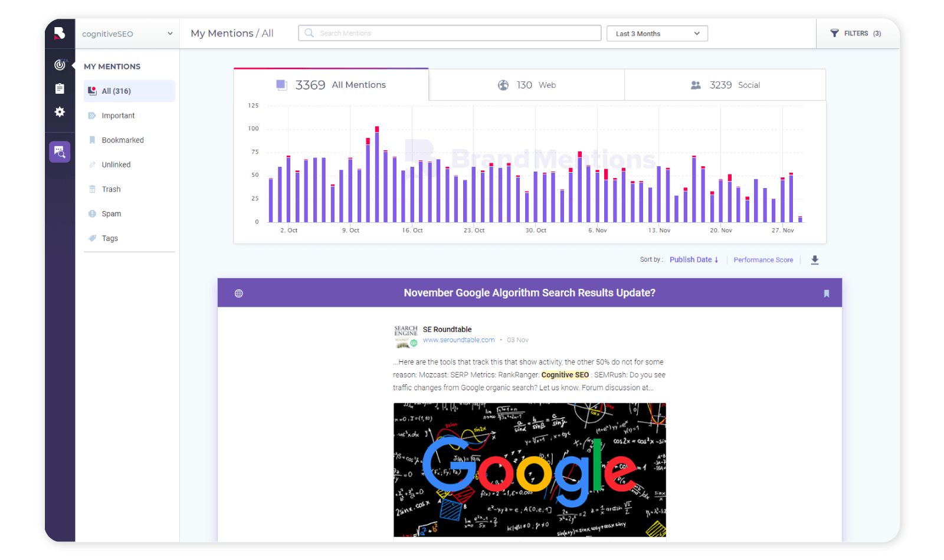Select the Trash mentions category
The image size is (944, 560).
(111, 189)
